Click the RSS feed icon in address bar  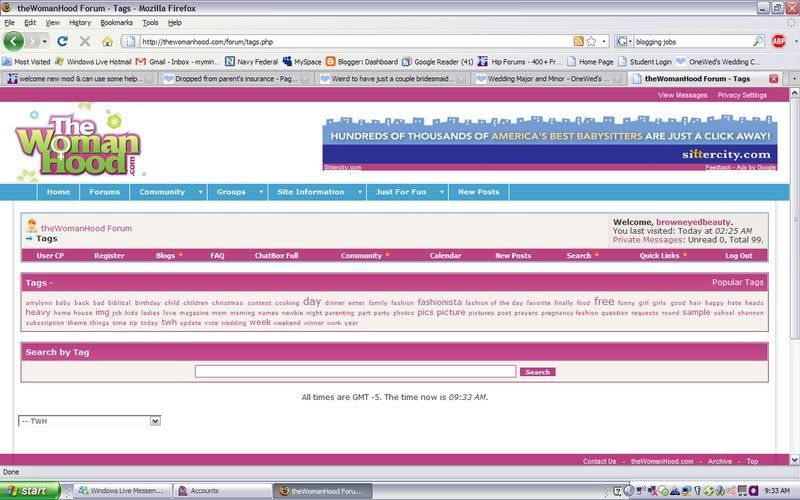(579, 41)
